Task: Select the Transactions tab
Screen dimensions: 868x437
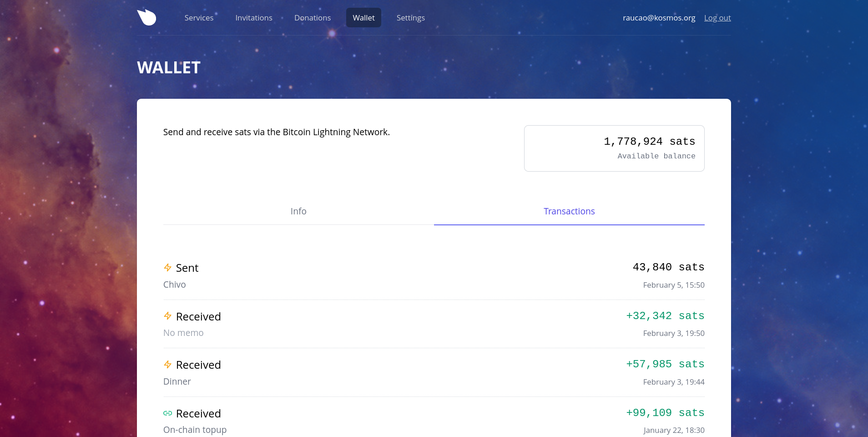Action: pos(569,211)
